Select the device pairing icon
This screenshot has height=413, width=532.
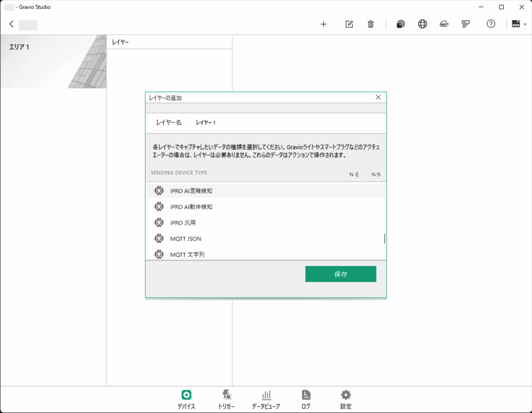click(x=400, y=24)
